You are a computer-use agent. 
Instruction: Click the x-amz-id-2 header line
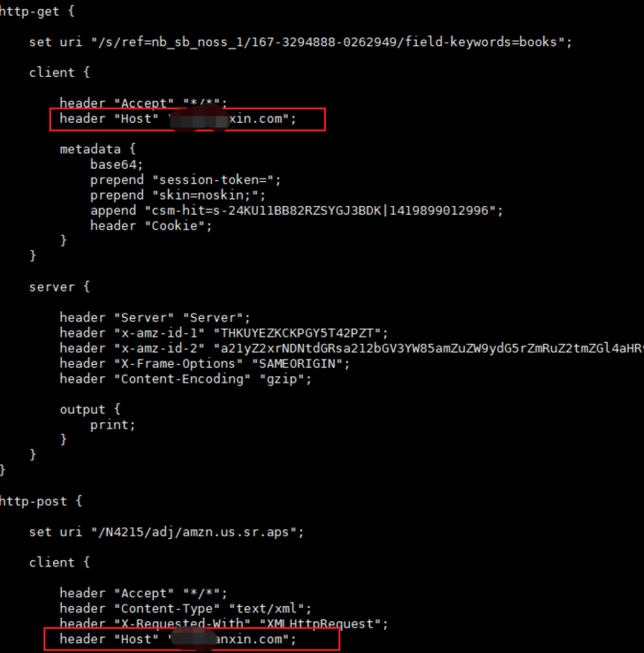[352, 348]
